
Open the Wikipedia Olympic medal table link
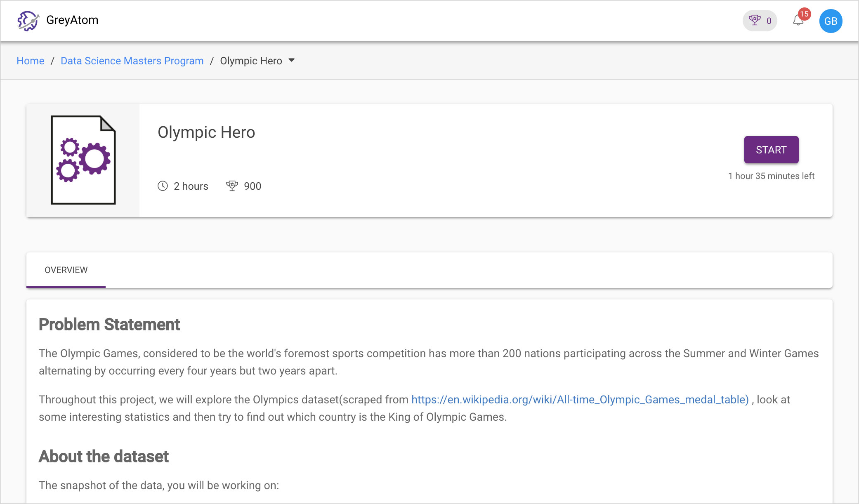pos(580,399)
